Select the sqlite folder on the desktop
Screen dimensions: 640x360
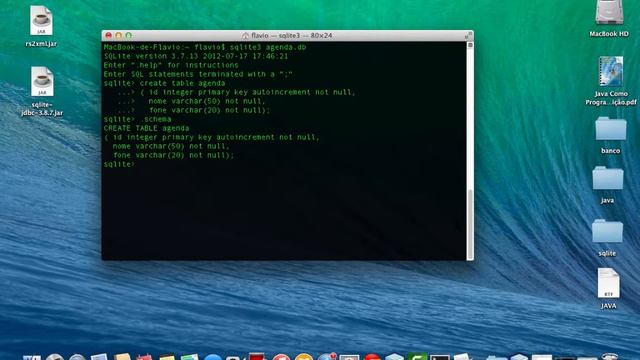(607, 231)
